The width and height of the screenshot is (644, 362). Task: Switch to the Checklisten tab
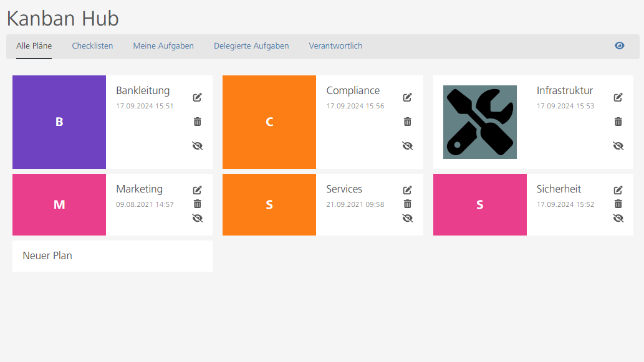click(x=92, y=46)
